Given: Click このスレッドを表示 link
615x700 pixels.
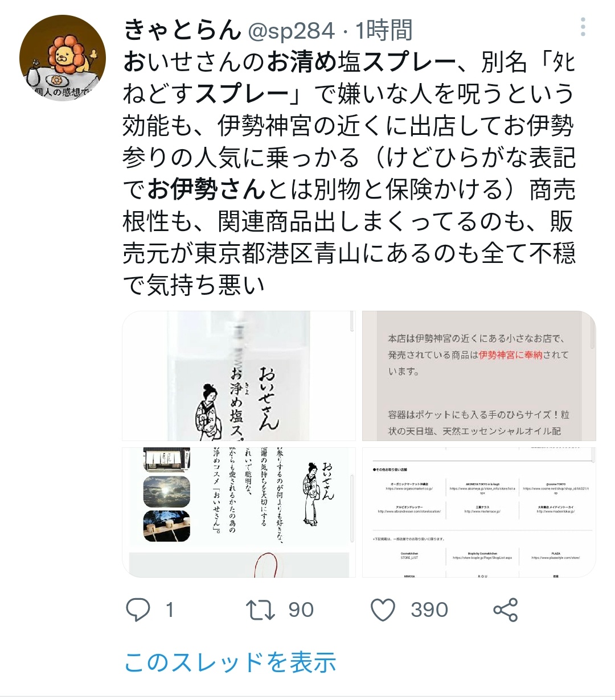Looking at the screenshot, I should [x=230, y=662].
